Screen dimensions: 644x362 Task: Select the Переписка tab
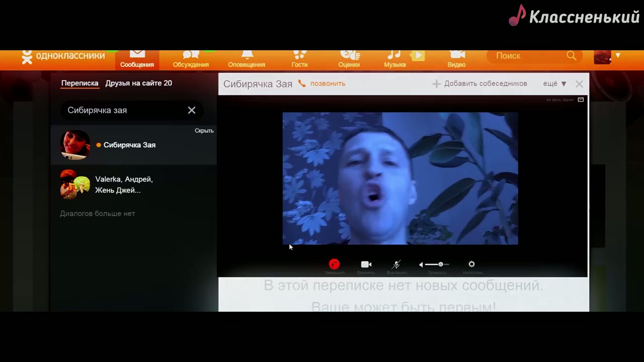pyautogui.click(x=79, y=83)
